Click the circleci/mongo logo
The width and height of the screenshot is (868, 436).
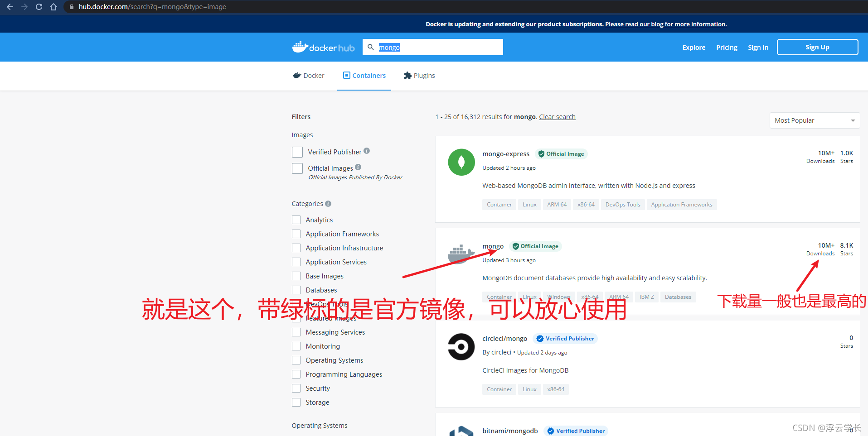461,347
